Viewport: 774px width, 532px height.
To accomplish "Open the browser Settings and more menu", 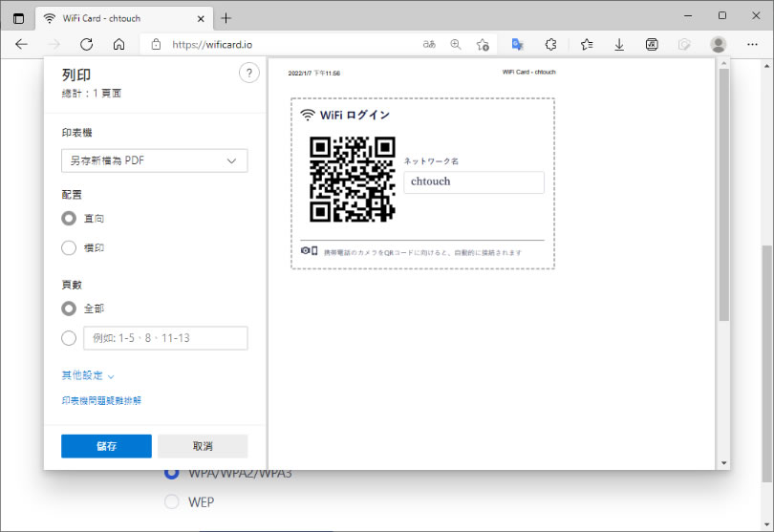I will point(752,45).
